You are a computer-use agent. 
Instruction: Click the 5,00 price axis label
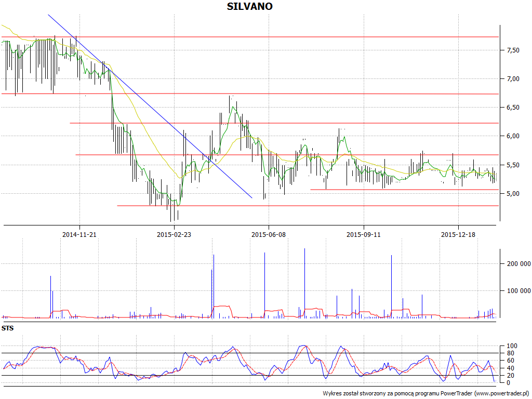pos(513,194)
